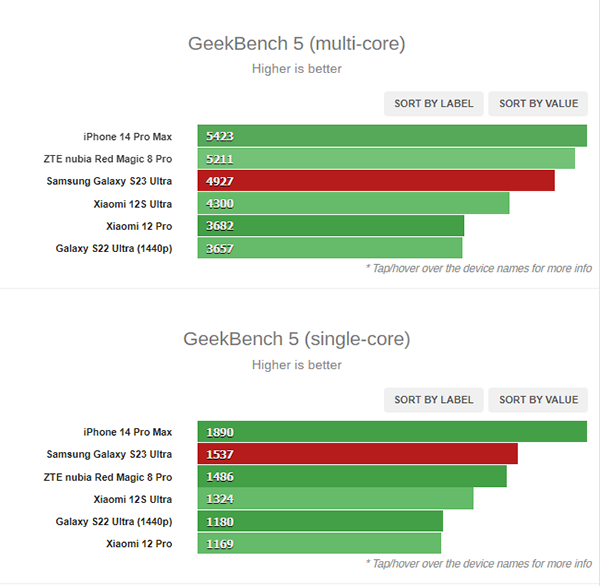Image resolution: width=600 pixels, height=586 pixels.
Task: Tap Xiaomi 12S Ultra name in multi-core chart
Action: pos(132,204)
